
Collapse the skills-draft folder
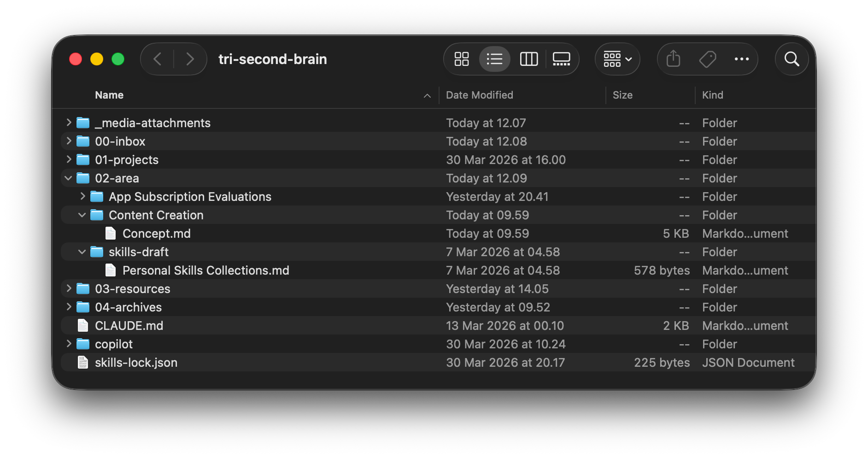[x=82, y=252]
